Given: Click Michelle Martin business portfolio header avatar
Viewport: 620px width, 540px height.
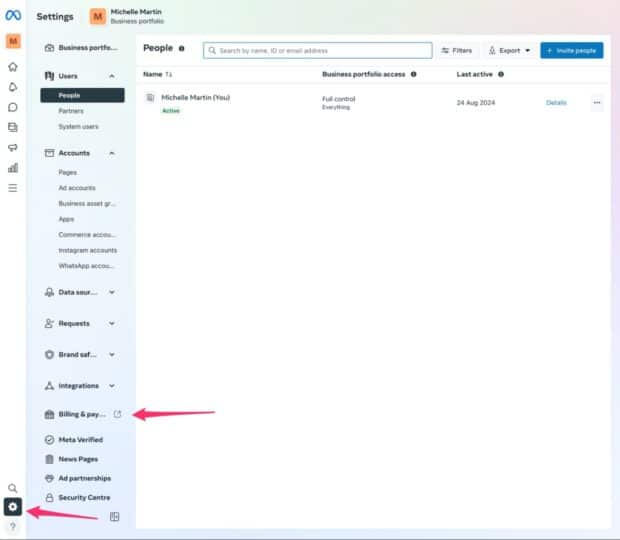Looking at the screenshot, I should [x=98, y=17].
